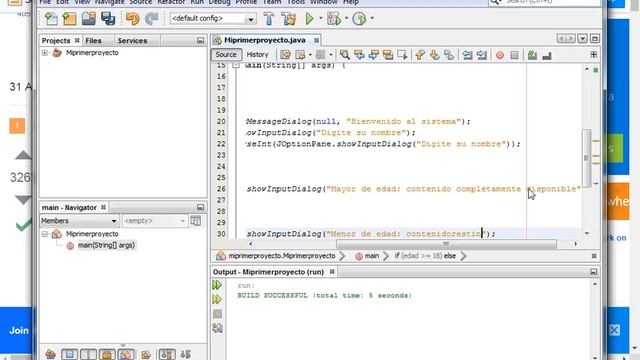Screen dimensions: 640x360
Task: Click the Find Selection magnifier icon
Action: coord(344,55)
